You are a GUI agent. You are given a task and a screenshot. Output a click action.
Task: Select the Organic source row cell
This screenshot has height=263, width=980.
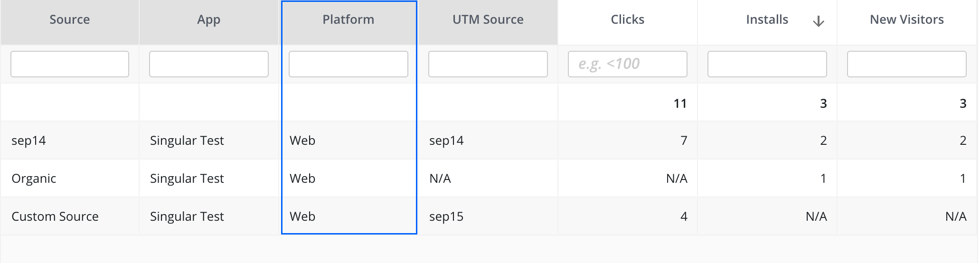(x=34, y=178)
